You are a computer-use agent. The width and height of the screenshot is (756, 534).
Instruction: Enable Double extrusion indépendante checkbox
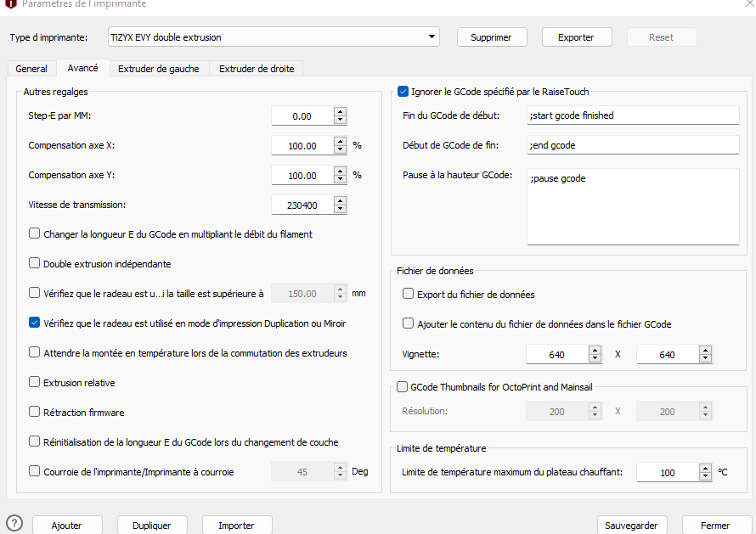pos(34,263)
